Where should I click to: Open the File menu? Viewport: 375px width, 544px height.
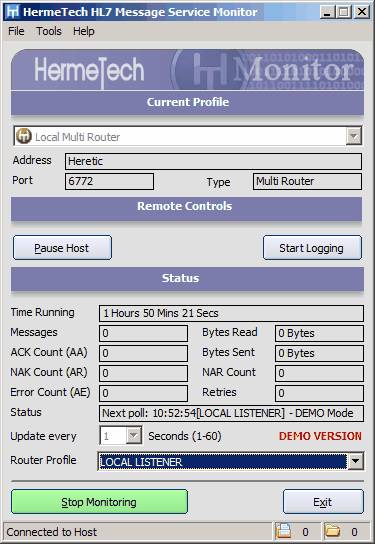click(16, 31)
